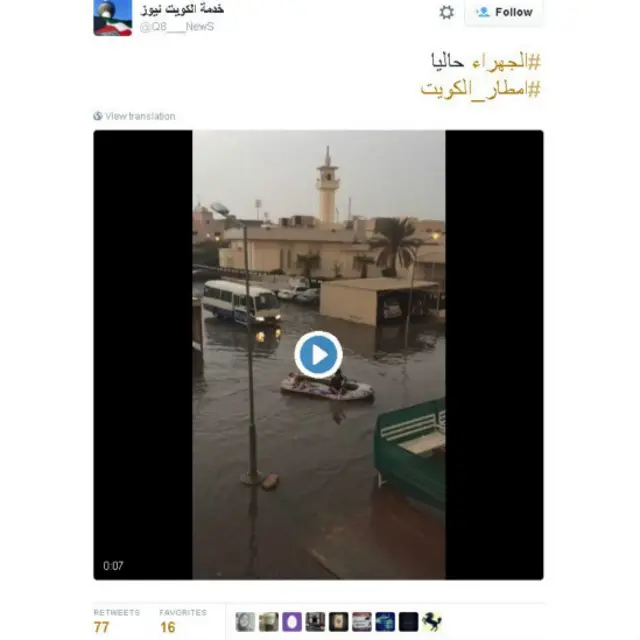Open the #امطار_الكويت hashtag
The image size is (640, 640).
pos(481,89)
